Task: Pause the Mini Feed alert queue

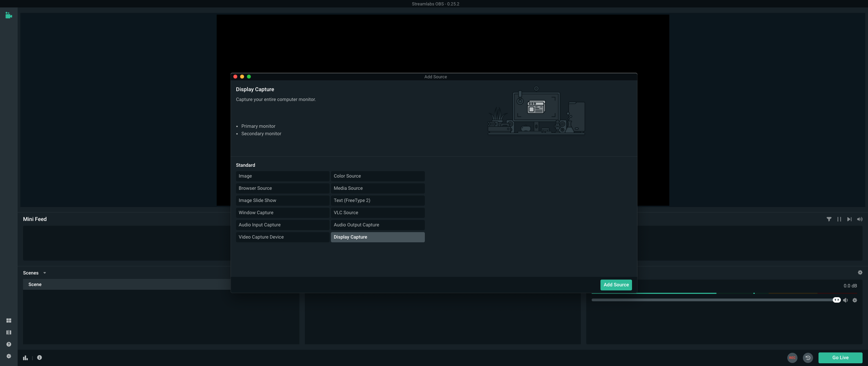Action: [839, 219]
